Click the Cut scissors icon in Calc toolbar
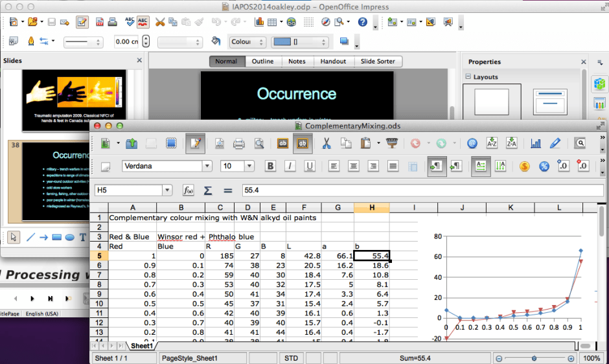 pos(327,144)
